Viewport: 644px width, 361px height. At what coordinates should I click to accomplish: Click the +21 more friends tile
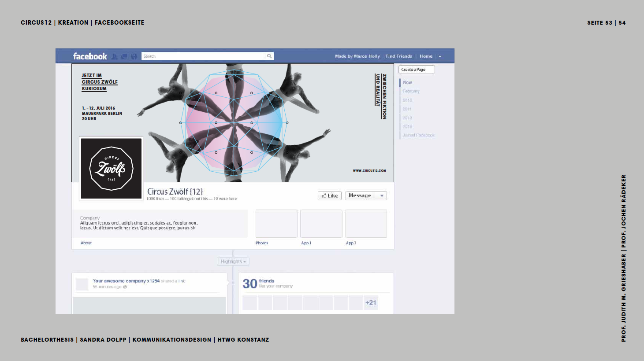[371, 302]
